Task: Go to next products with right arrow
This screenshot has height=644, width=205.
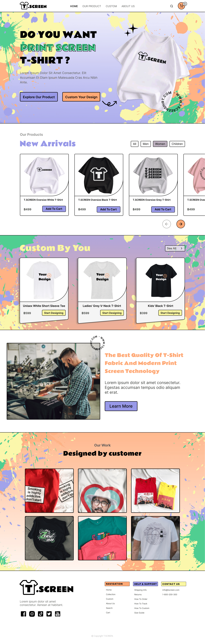Action: 181,224
